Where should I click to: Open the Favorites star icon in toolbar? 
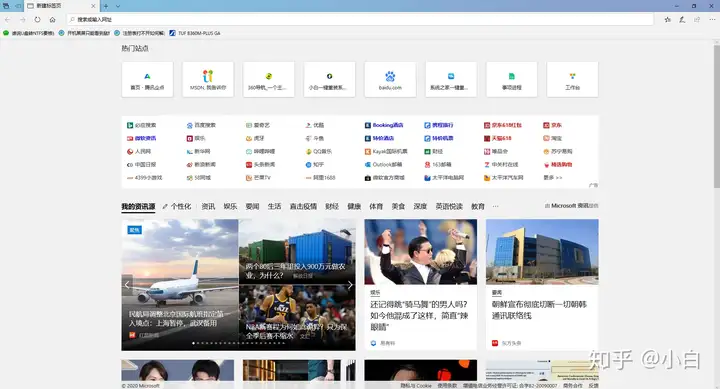(x=668, y=19)
